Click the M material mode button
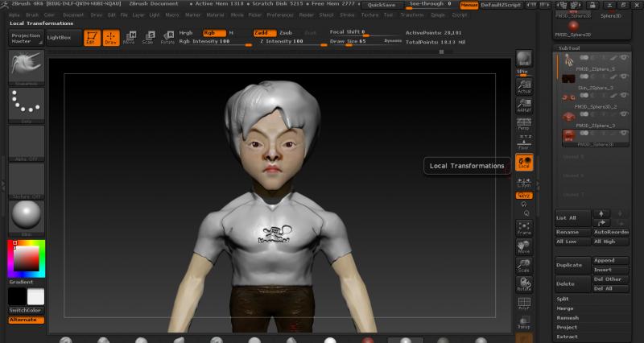Screen dimensions: 644x343 point(231,33)
